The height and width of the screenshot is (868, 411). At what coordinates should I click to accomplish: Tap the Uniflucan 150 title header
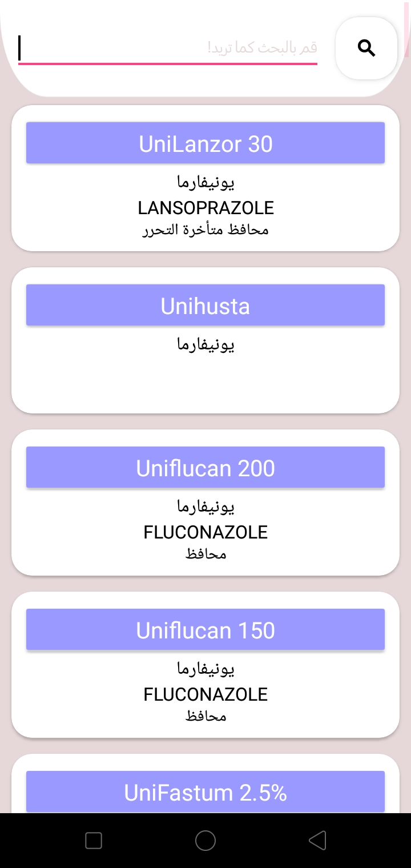click(x=205, y=630)
